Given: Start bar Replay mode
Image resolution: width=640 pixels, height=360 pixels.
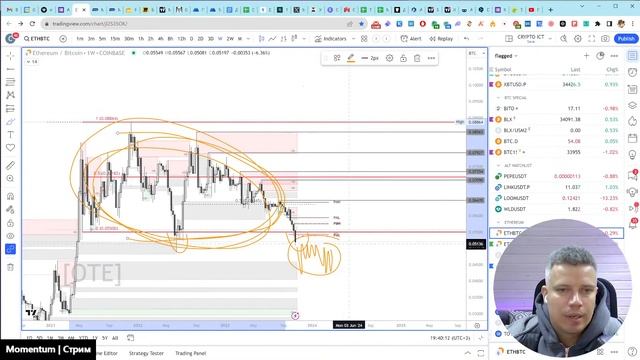Looking at the screenshot, I should click(x=441, y=38).
